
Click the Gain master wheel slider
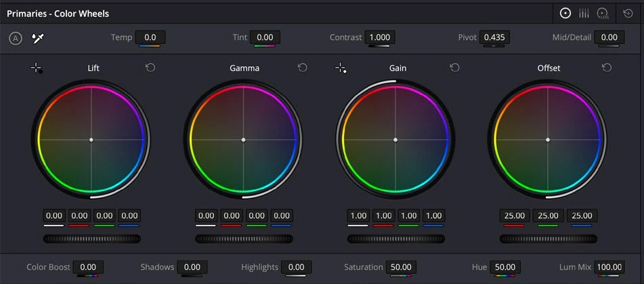(396, 239)
